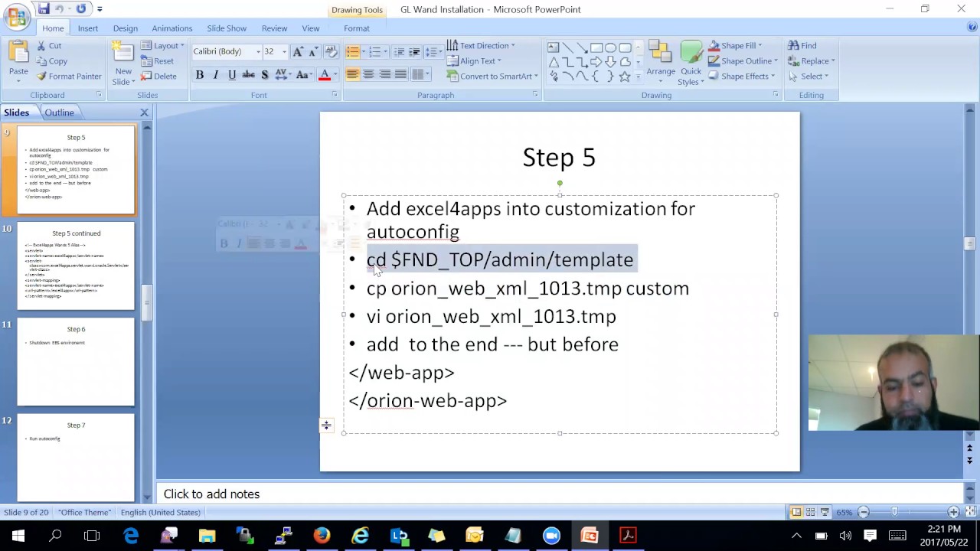The image size is (980, 551).
Task: Align text left
Action: 352,74
